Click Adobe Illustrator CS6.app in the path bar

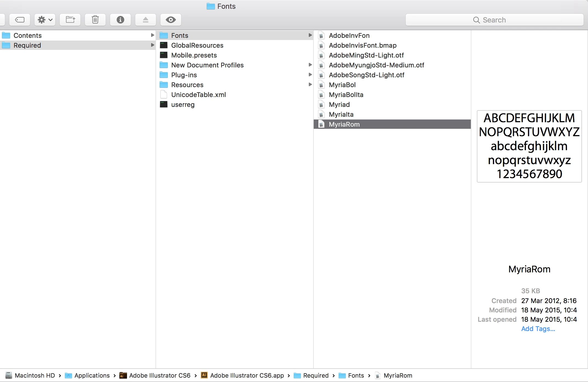click(247, 375)
